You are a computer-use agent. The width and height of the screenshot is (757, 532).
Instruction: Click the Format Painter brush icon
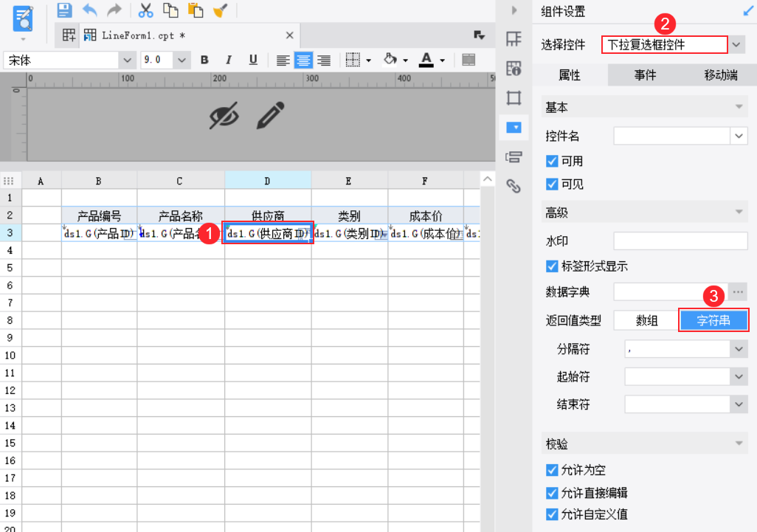pyautogui.click(x=220, y=10)
